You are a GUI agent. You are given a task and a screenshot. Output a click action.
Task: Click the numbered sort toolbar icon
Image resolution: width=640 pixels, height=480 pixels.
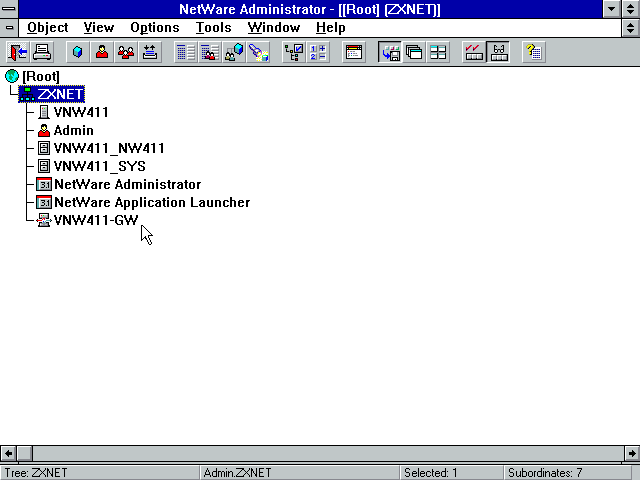click(x=318, y=52)
